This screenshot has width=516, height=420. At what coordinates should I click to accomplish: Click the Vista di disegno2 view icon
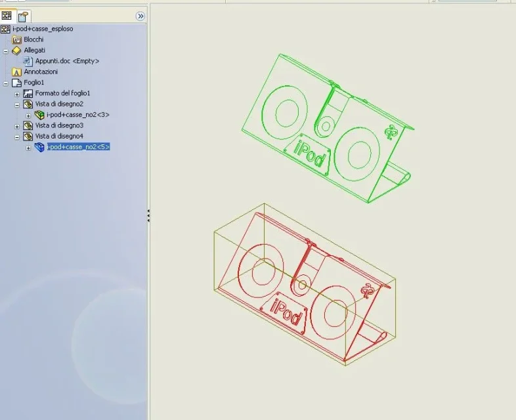[28, 104]
